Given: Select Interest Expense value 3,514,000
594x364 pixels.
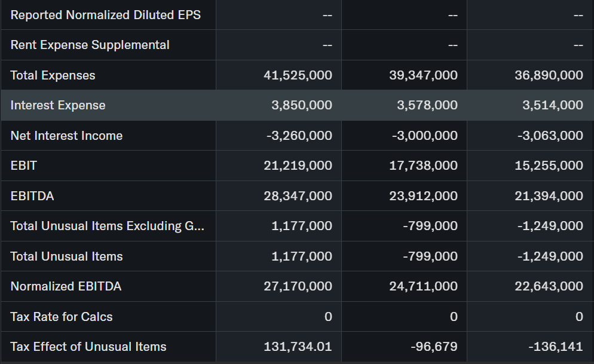Looking at the screenshot, I should 549,105.
